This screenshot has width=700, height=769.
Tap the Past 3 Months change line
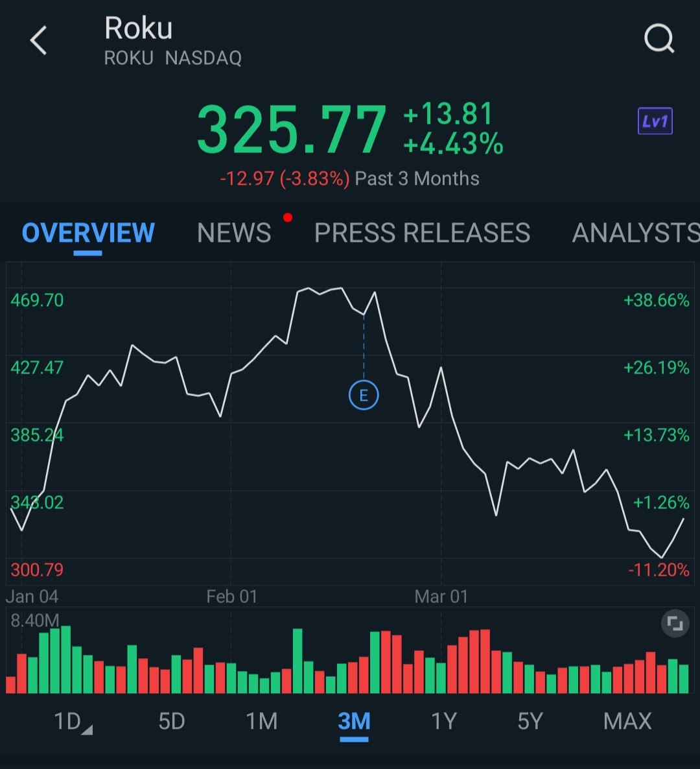click(349, 178)
